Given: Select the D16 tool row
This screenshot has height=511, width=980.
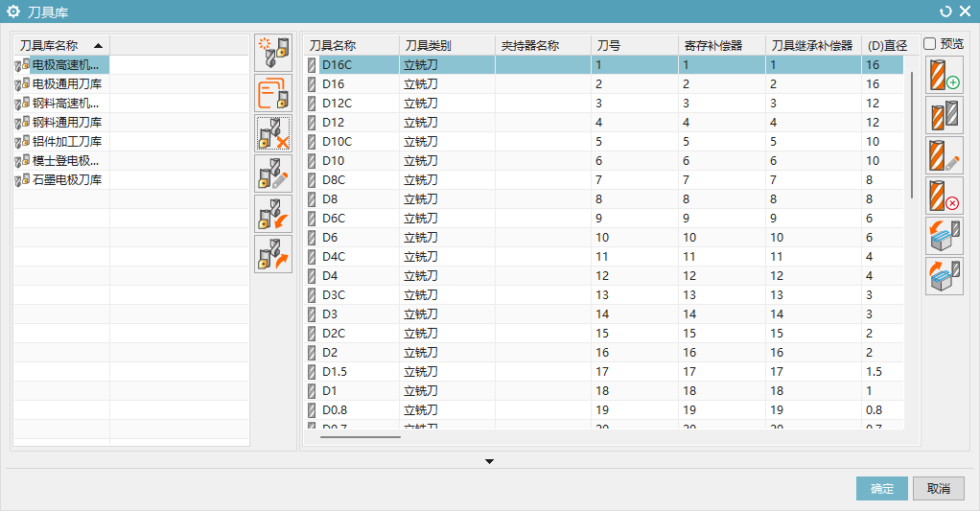Looking at the screenshot, I should point(604,83).
